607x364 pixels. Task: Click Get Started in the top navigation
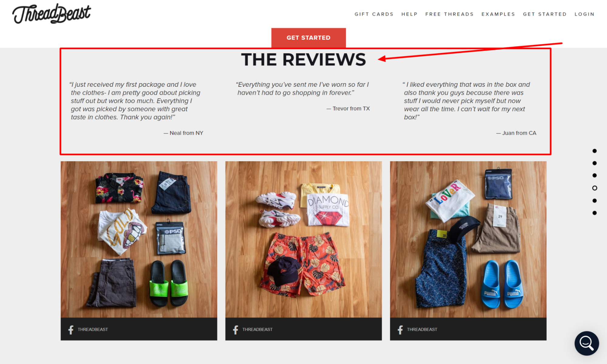point(545,14)
